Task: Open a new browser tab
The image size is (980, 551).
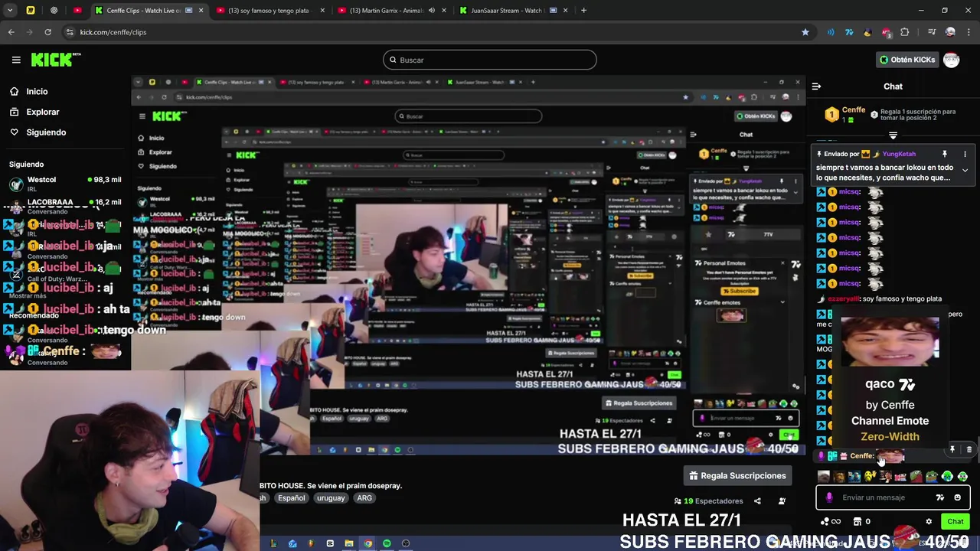Action: click(583, 11)
